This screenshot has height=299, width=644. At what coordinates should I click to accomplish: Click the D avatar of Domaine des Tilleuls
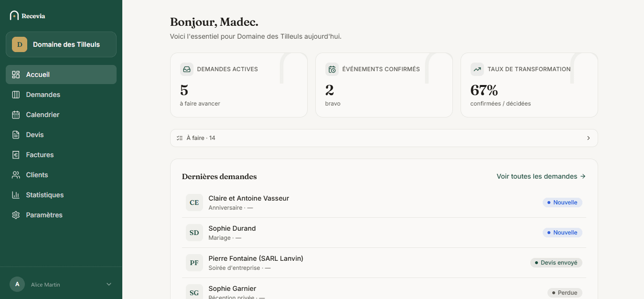pyautogui.click(x=20, y=44)
